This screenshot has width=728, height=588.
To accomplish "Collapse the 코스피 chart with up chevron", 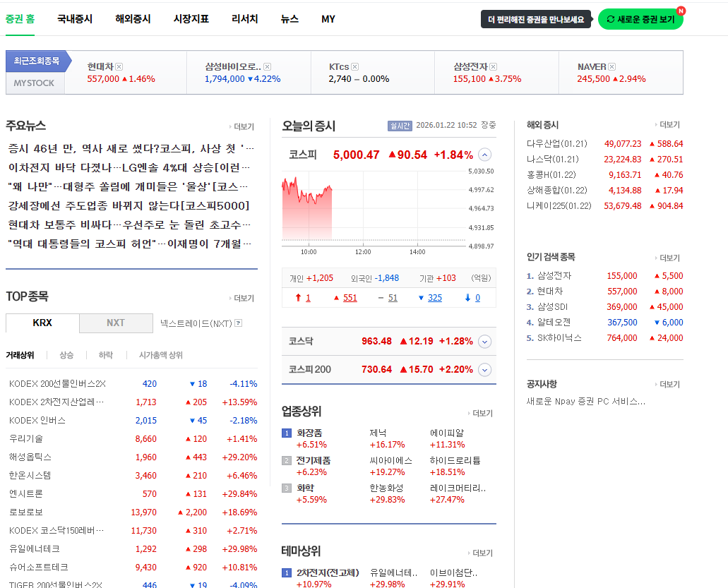I will pyautogui.click(x=484, y=155).
